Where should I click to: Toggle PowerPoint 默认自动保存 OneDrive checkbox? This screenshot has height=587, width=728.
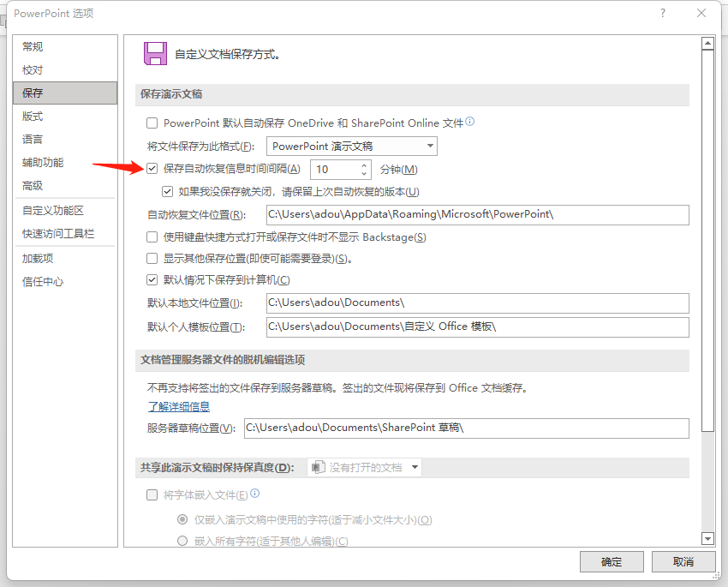pos(152,123)
